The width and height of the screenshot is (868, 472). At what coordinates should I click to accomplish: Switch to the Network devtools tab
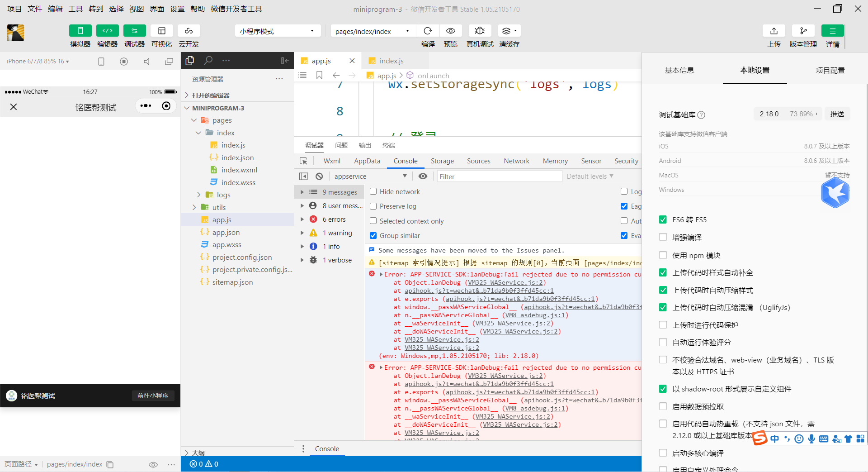tap(516, 161)
